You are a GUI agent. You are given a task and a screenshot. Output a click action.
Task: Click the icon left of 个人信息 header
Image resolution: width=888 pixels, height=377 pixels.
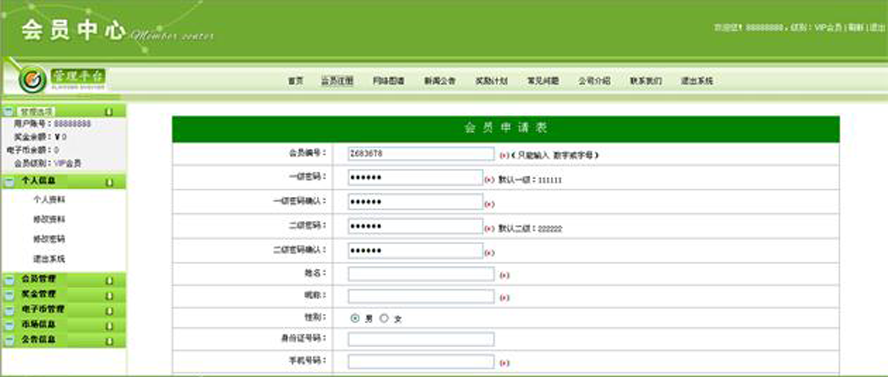coord(9,182)
